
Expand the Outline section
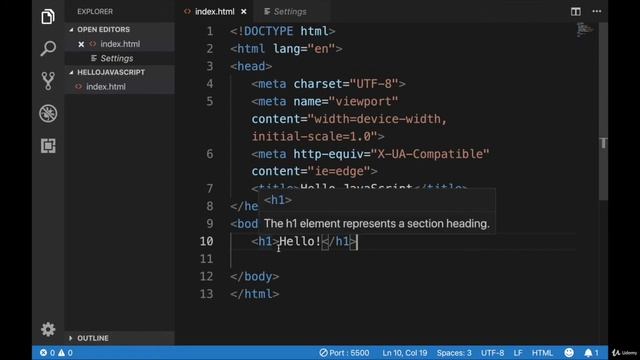click(93, 338)
